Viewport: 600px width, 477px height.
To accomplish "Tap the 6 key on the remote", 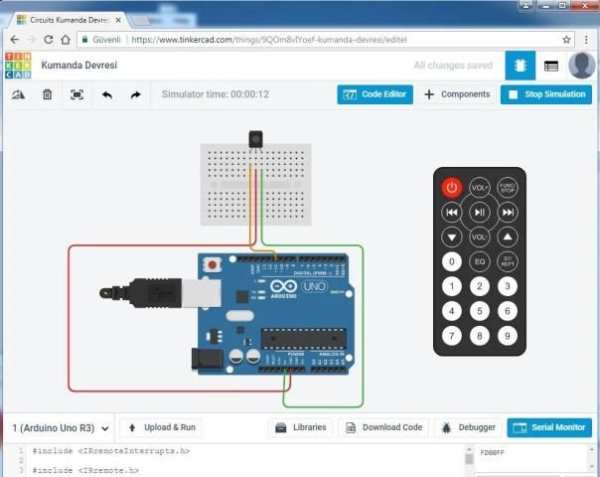I will (x=507, y=311).
